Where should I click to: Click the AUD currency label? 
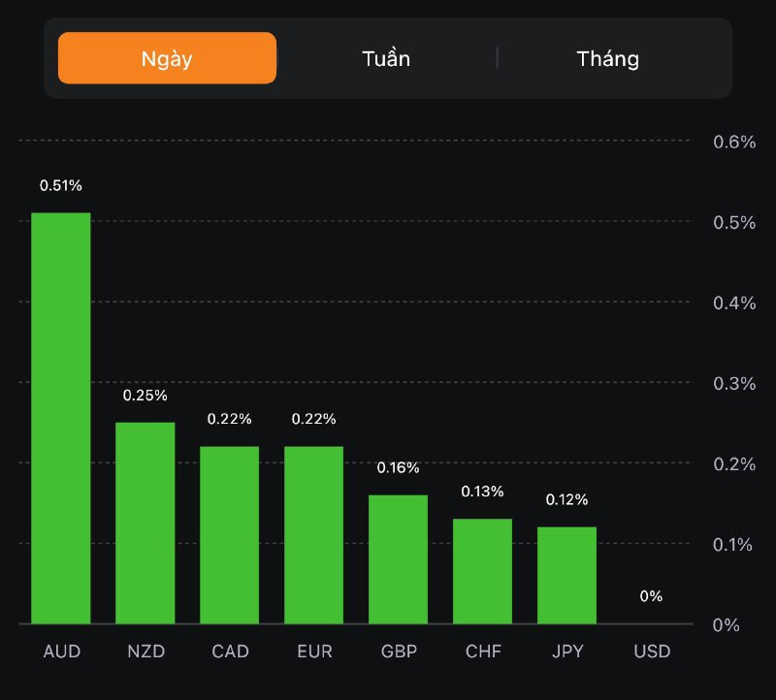[x=61, y=652]
